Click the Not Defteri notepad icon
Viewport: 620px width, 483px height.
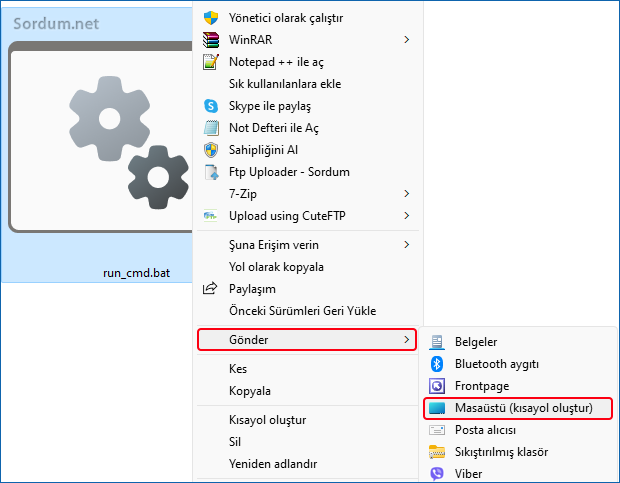point(210,128)
